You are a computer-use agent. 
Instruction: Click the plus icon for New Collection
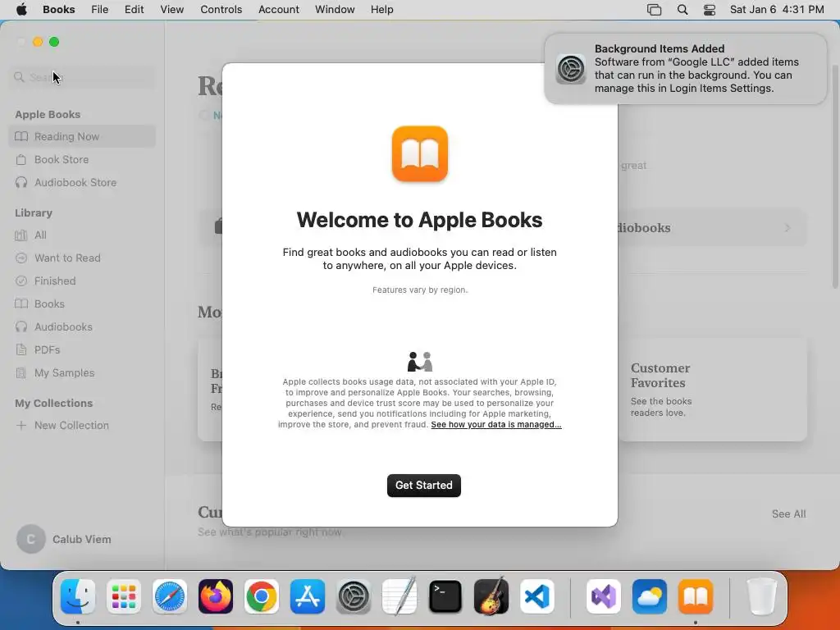(x=21, y=426)
